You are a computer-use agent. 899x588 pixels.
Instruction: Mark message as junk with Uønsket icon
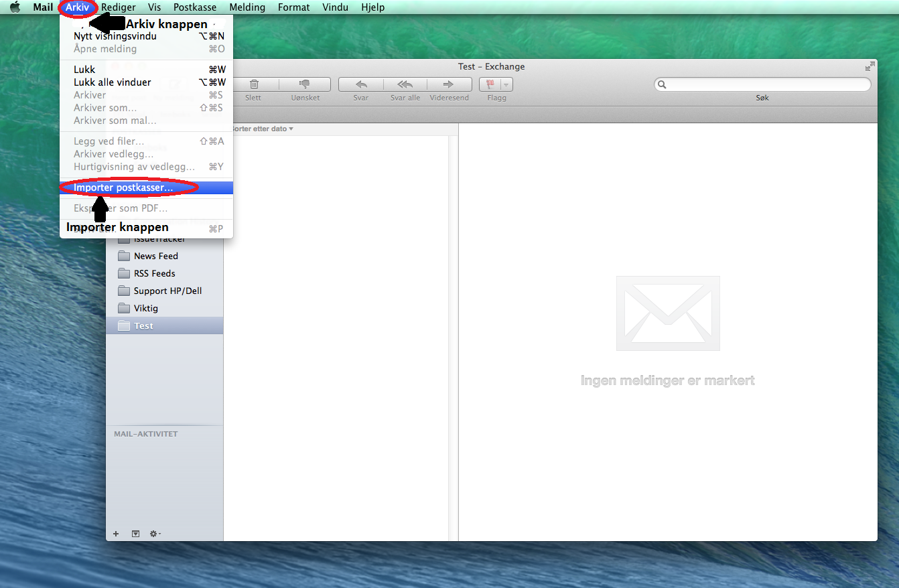pyautogui.click(x=305, y=84)
